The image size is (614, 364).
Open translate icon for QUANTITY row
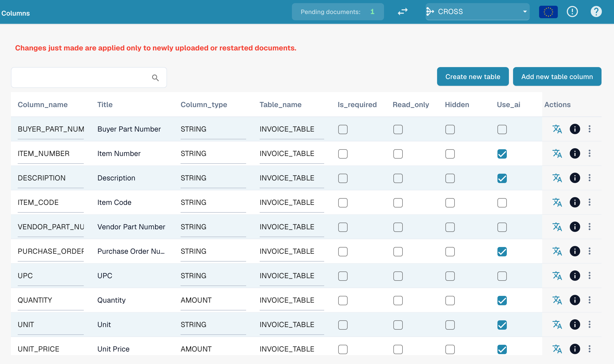[x=557, y=300]
